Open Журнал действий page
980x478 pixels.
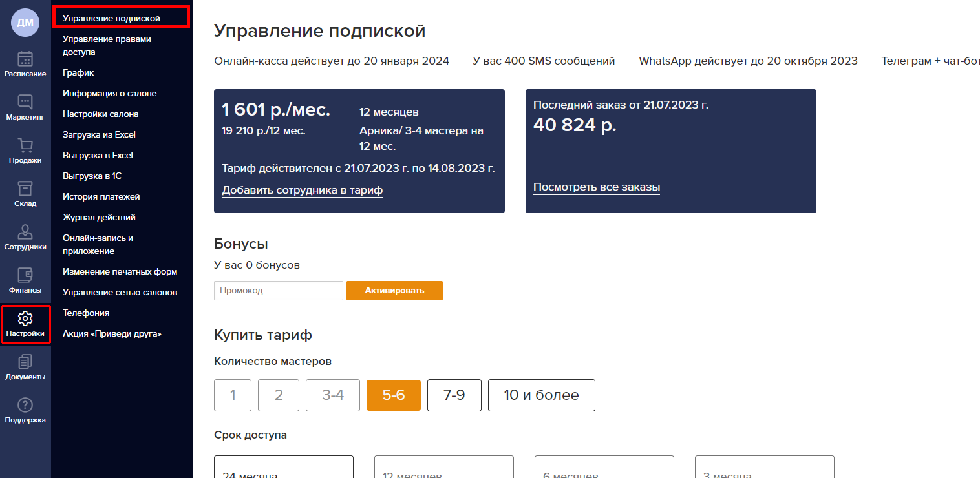(99, 217)
